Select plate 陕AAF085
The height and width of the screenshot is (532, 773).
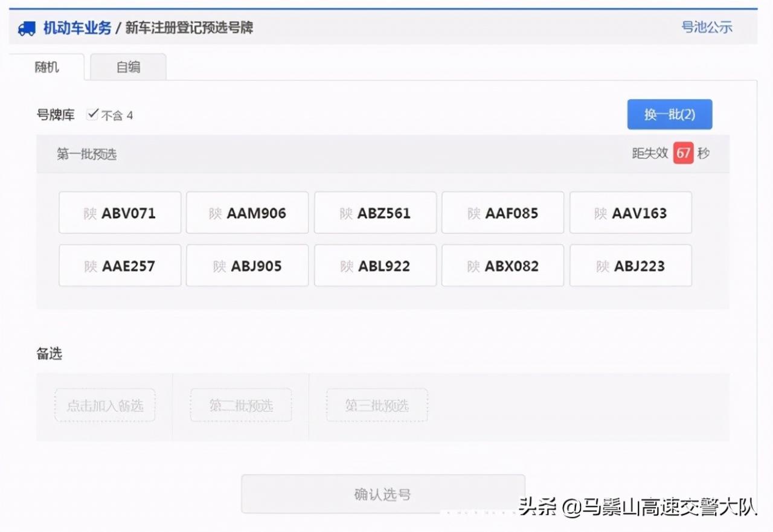[503, 212]
